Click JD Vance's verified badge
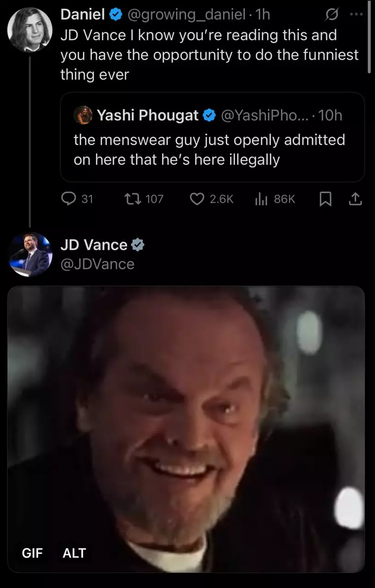The height and width of the screenshot is (588, 375). [138, 245]
